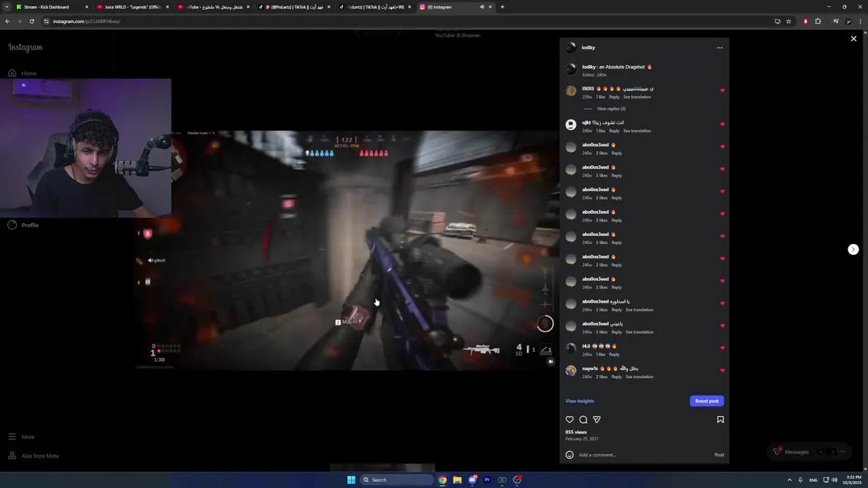Open Chrome from the taskbar
Viewport: 868px width, 488px height.
pos(442,480)
